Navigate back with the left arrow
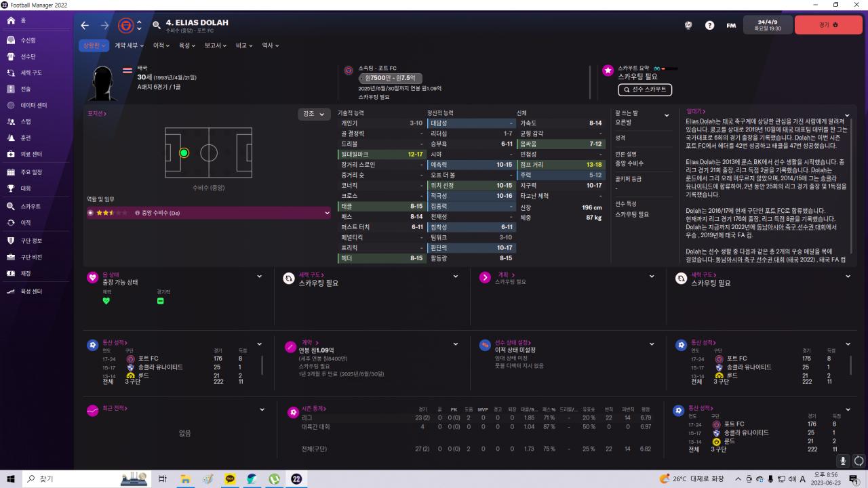Viewport: 868px width, 488px height. point(85,25)
